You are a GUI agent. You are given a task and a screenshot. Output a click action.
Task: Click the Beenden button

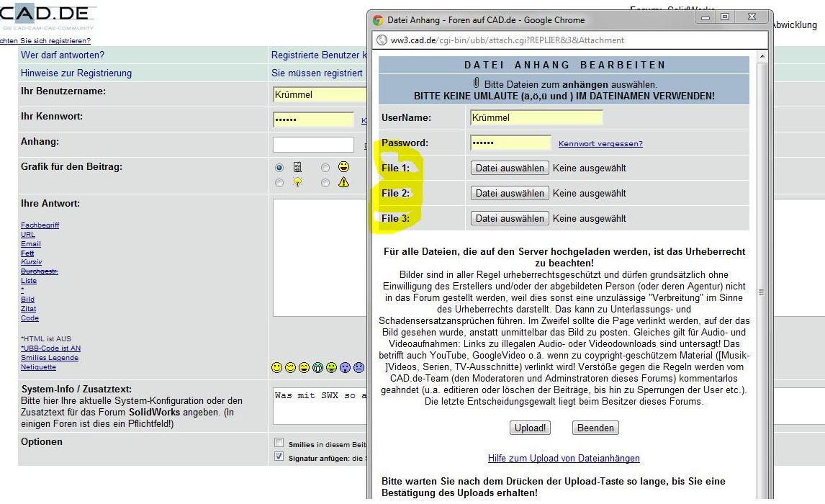pos(595,428)
